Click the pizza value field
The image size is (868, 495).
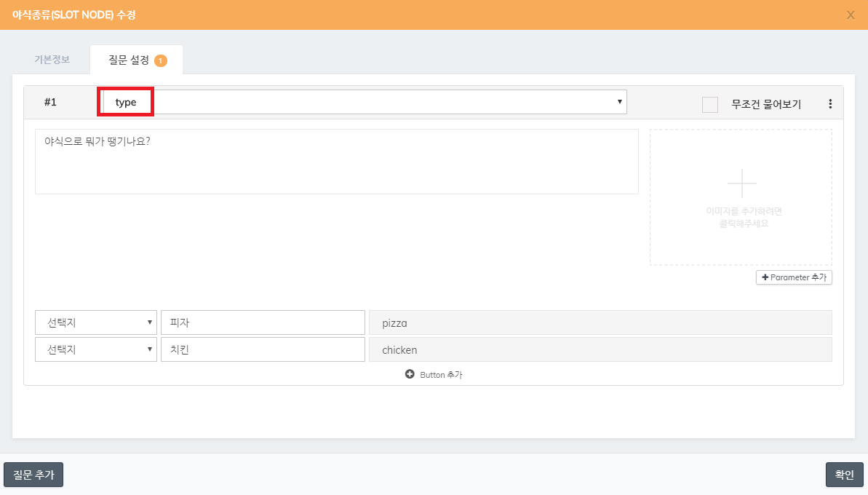(601, 322)
